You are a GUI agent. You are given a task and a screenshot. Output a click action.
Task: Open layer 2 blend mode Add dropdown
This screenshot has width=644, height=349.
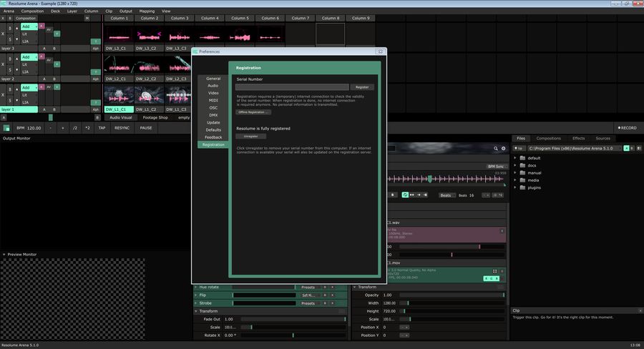point(29,57)
